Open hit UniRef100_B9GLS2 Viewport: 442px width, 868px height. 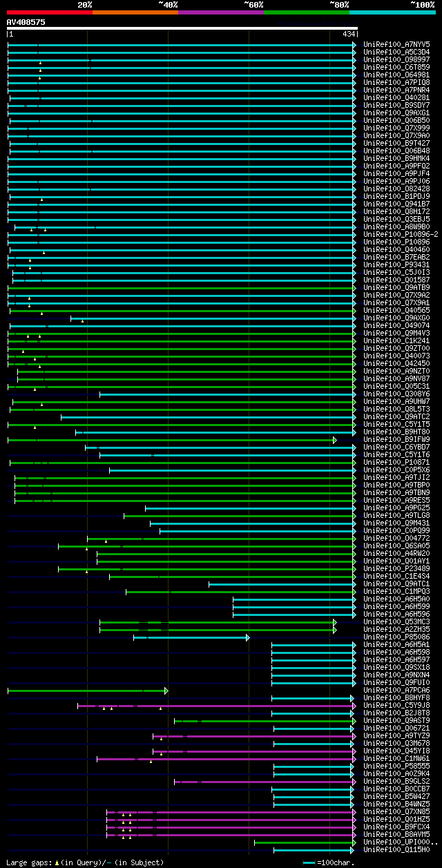pyautogui.click(x=396, y=781)
